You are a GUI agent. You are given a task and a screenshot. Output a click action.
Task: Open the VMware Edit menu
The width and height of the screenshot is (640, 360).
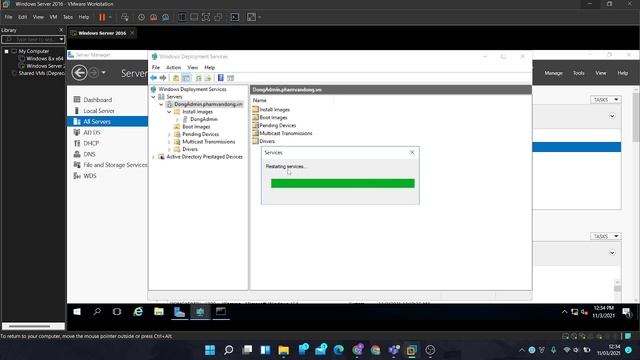pos(22,17)
